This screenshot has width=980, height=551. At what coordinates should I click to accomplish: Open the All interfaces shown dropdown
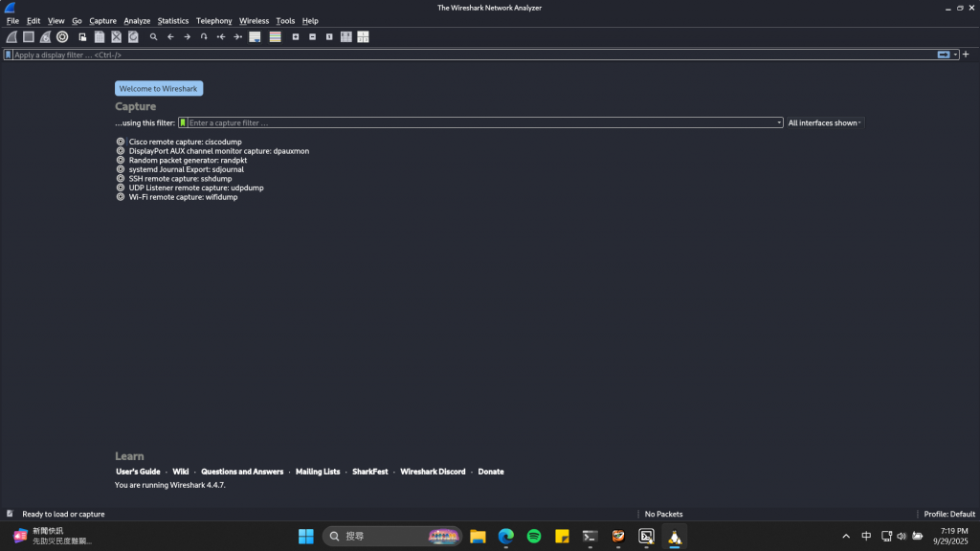824,123
